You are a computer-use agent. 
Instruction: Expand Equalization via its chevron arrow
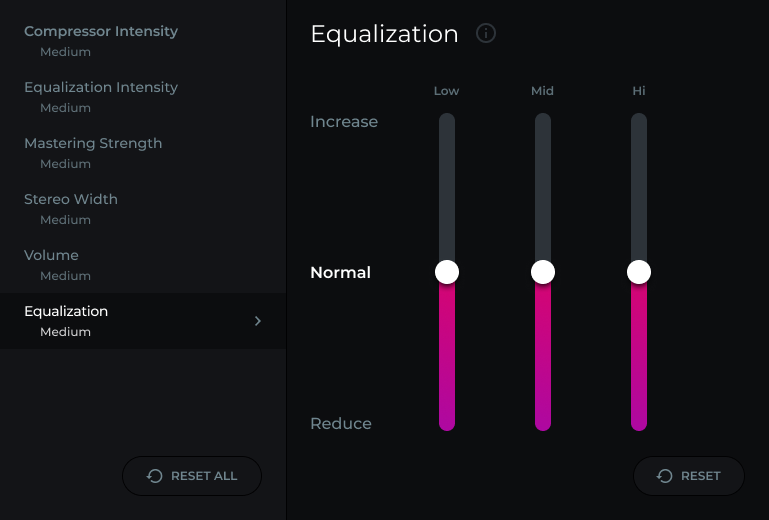tap(258, 321)
